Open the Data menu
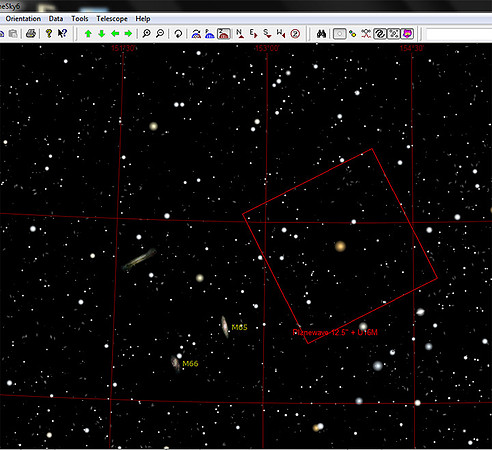The image size is (492, 450). [x=56, y=19]
